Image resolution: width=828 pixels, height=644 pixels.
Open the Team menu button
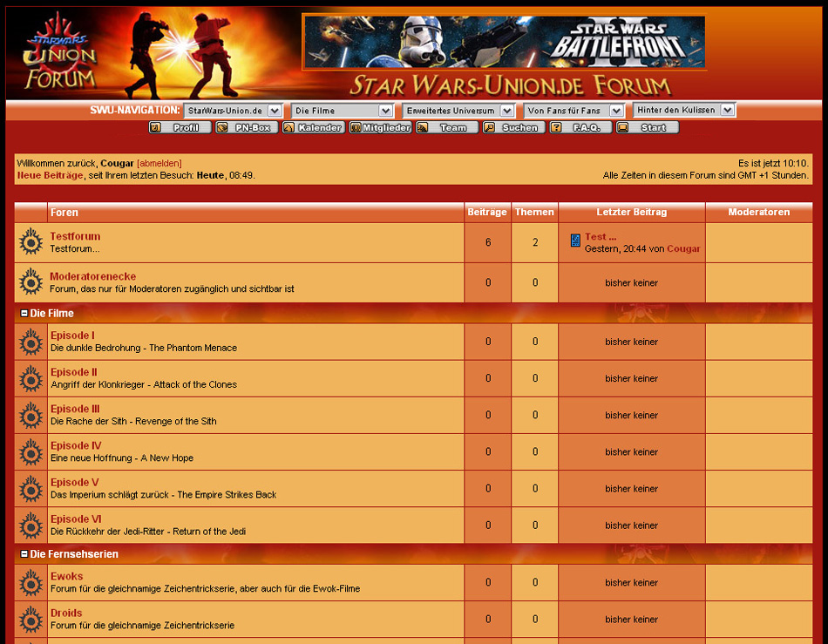pos(447,127)
